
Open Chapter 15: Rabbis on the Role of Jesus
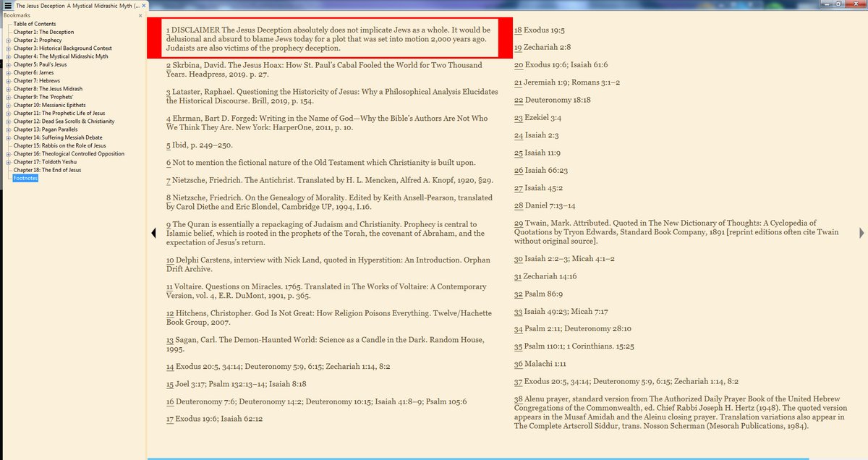click(x=59, y=145)
